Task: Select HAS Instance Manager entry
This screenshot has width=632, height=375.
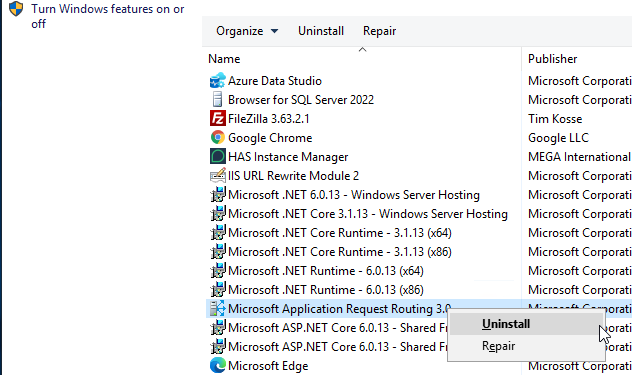Action: [288, 156]
